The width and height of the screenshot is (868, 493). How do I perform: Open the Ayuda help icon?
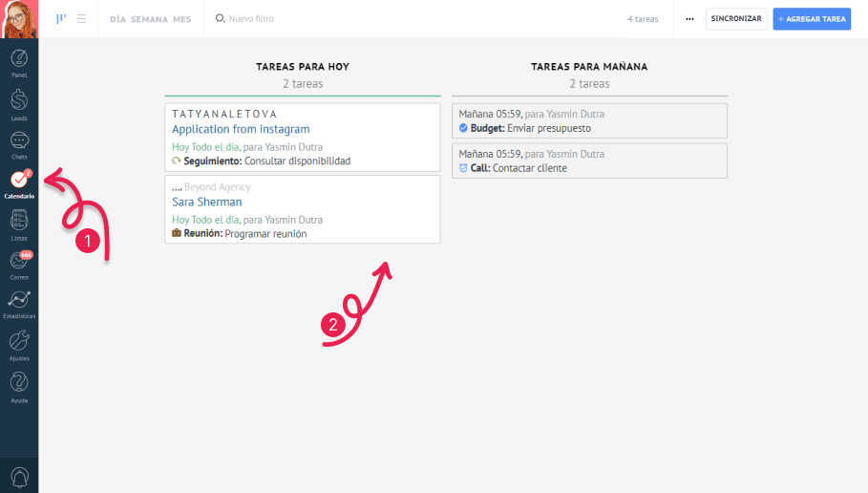[19, 384]
